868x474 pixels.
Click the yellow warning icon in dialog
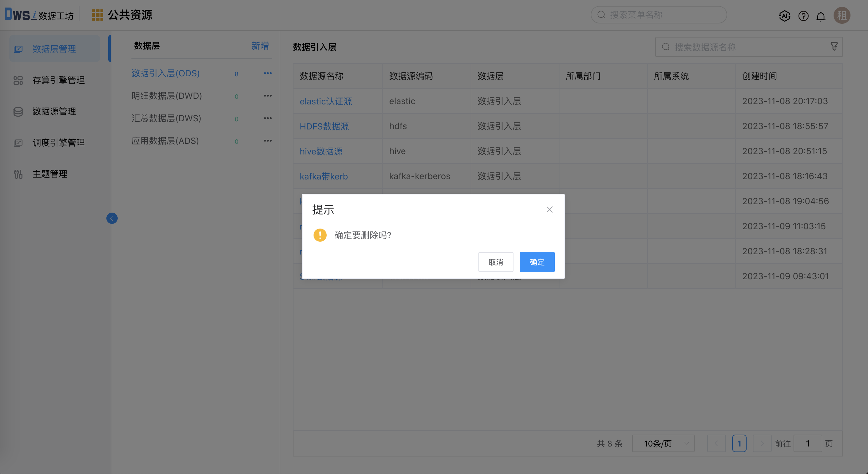pyautogui.click(x=320, y=235)
